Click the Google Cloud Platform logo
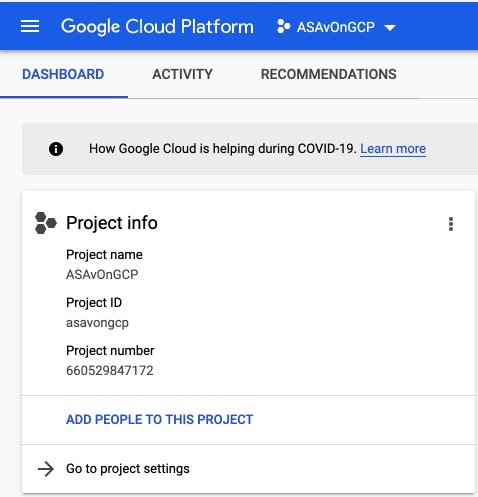Image resolution: width=478 pixels, height=497 pixels. pos(157,27)
